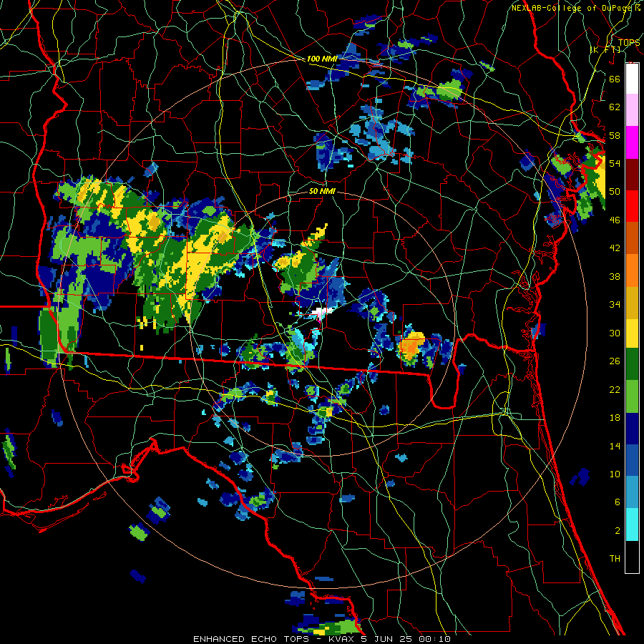Select the magenta legend color band
Screen dimensions: 644x644
(x=632, y=142)
